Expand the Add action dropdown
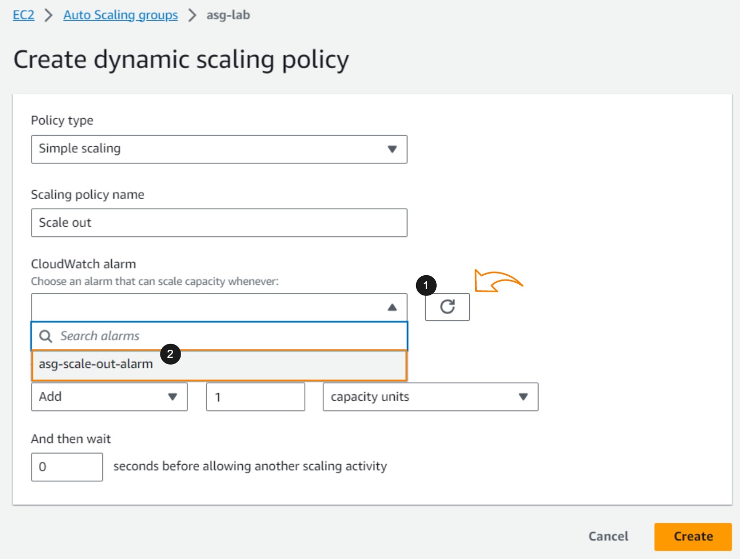Viewport: 741px width, 560px height. pyautogui.click(x=109, y=397)
